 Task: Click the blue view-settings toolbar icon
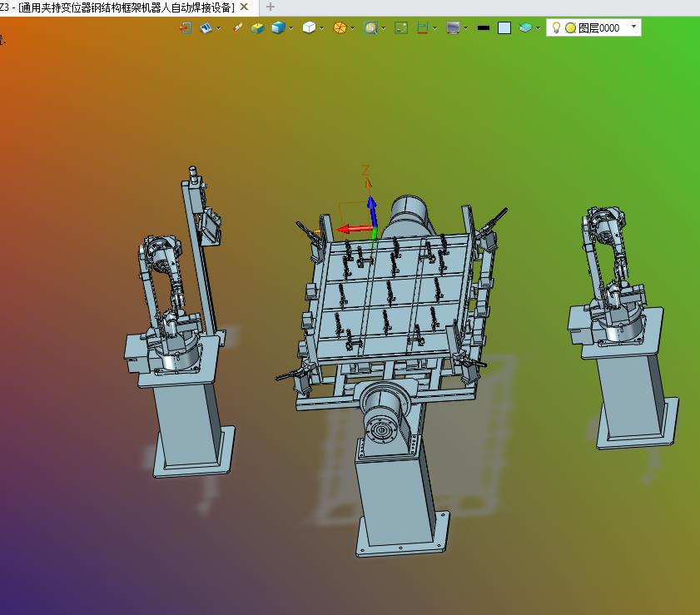206,27
